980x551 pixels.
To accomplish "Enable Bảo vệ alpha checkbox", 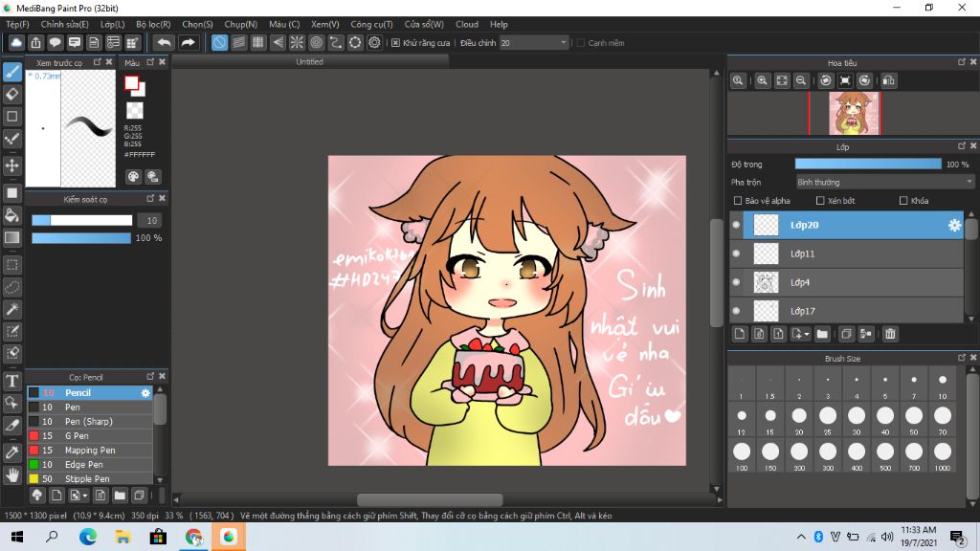I will click(x=738, y=201).
